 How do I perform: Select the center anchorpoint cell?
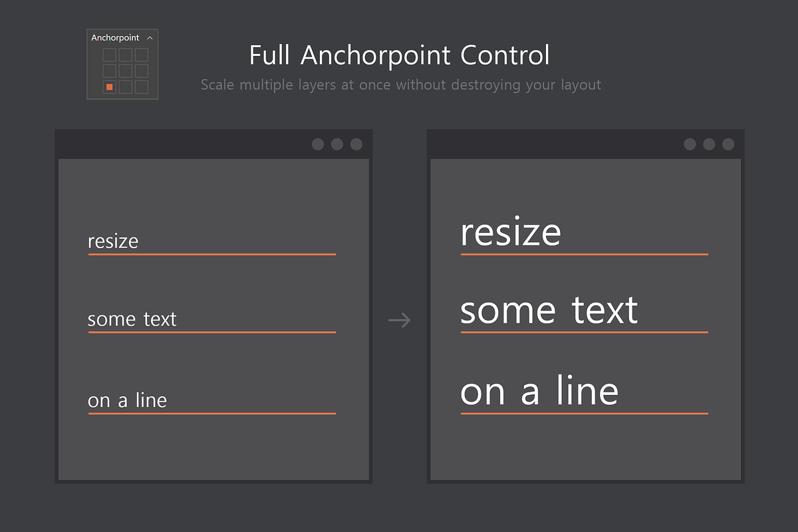124,70
